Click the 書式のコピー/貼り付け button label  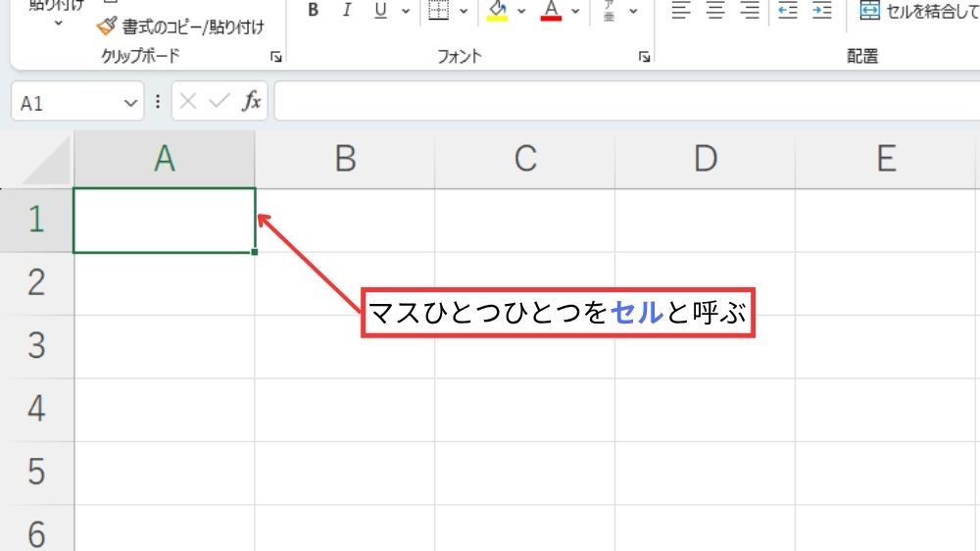click(x=193, y=26)
